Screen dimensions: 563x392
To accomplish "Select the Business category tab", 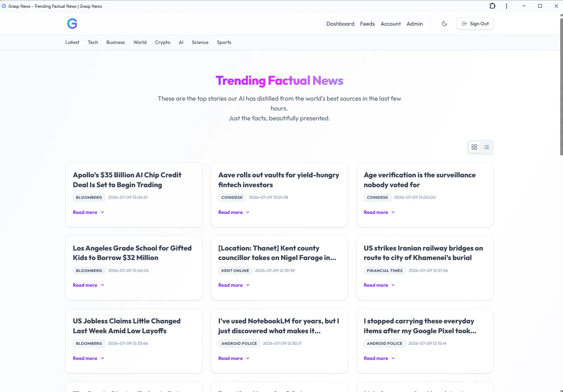I will pos(115,42).
